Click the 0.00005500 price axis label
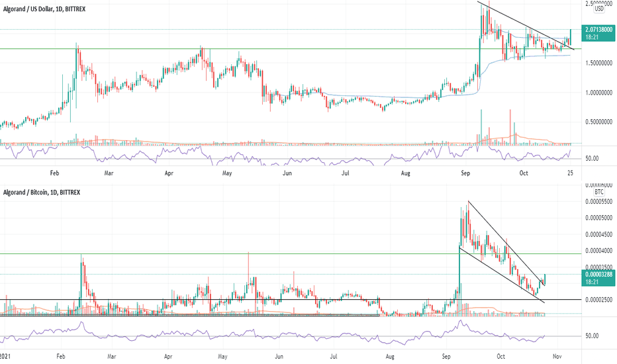The image size is (617, 364). pyautogui.click(x=599, y=201)
